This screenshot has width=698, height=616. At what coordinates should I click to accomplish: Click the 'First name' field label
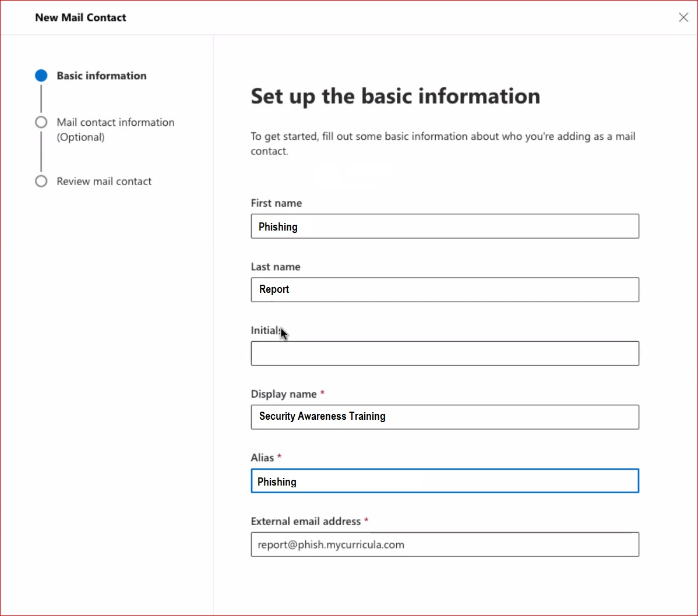[x=276, y=203]
